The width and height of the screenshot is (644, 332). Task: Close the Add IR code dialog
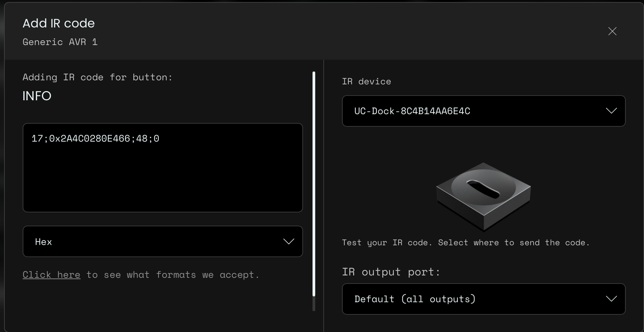pyautogui.click(x=612, y=32)
